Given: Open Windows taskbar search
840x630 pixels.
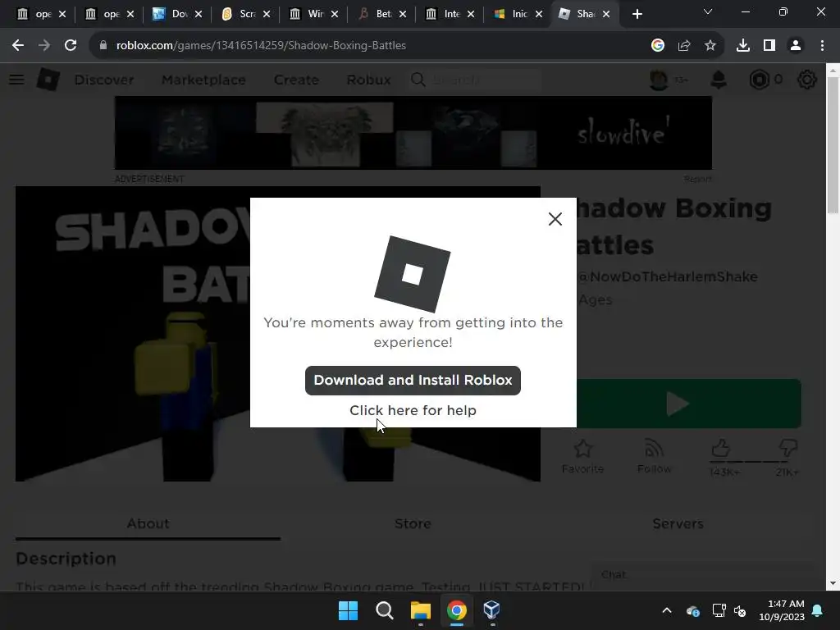Looking at the screenshot, I should coord(384,610).
